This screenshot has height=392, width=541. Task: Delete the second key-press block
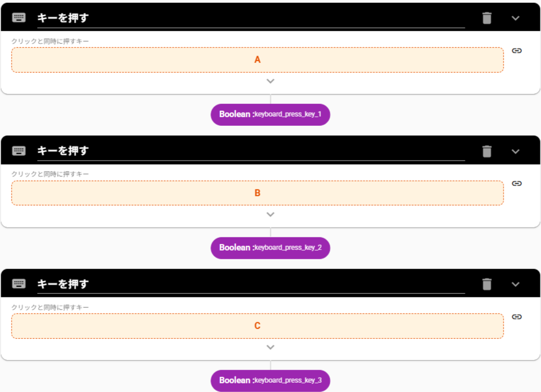(x=487, y=151)
